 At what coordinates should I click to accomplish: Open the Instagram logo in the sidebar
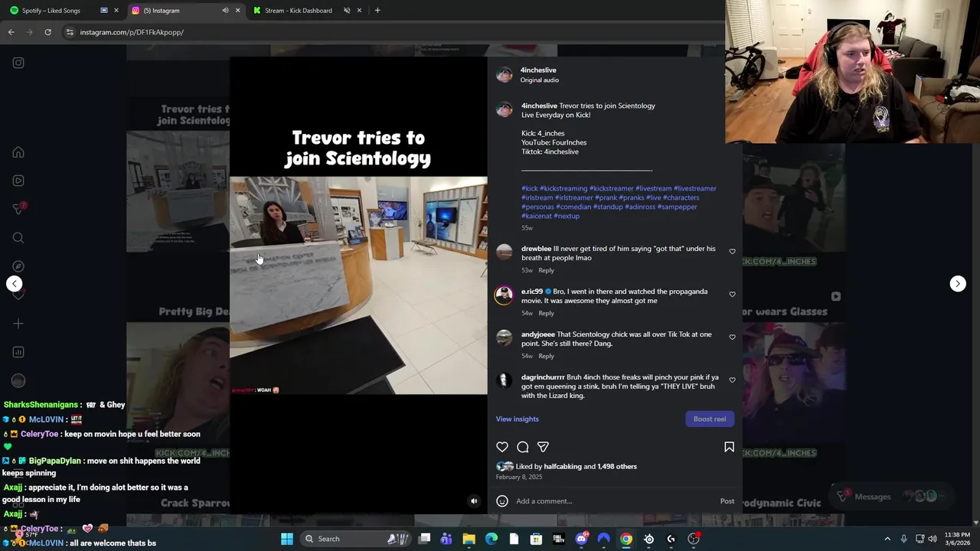pos(18,63)
